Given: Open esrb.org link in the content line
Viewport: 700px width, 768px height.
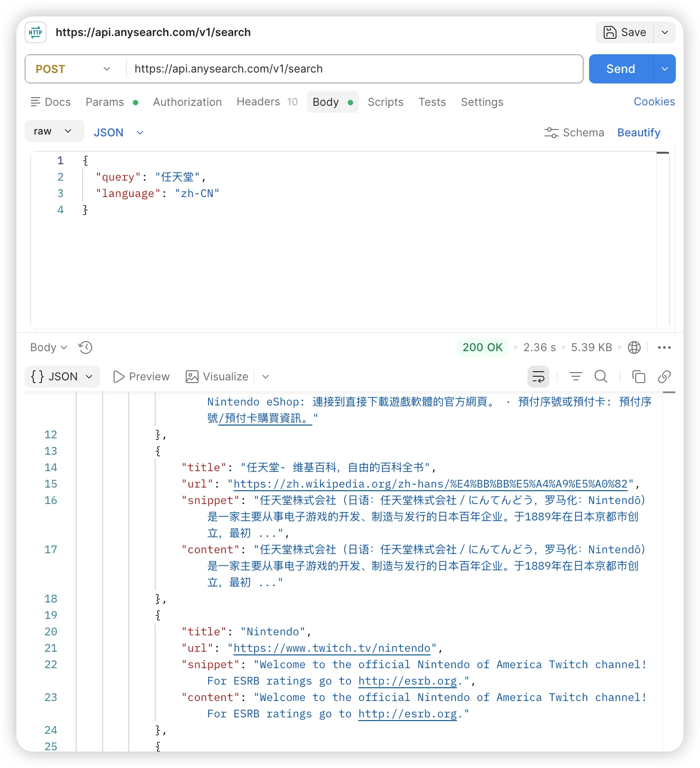Looking at the screenshot, I should [407, 714].
